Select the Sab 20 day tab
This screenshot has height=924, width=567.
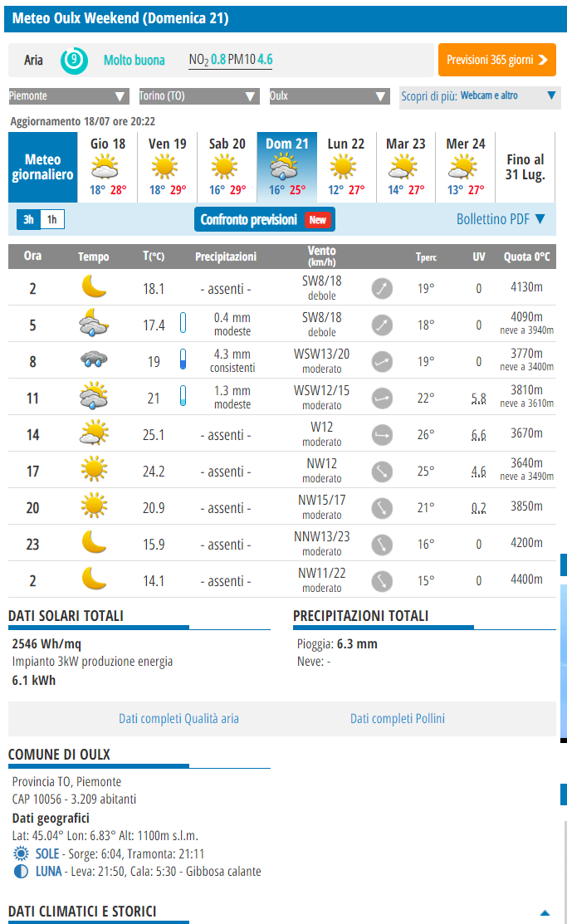click(227, 168)
